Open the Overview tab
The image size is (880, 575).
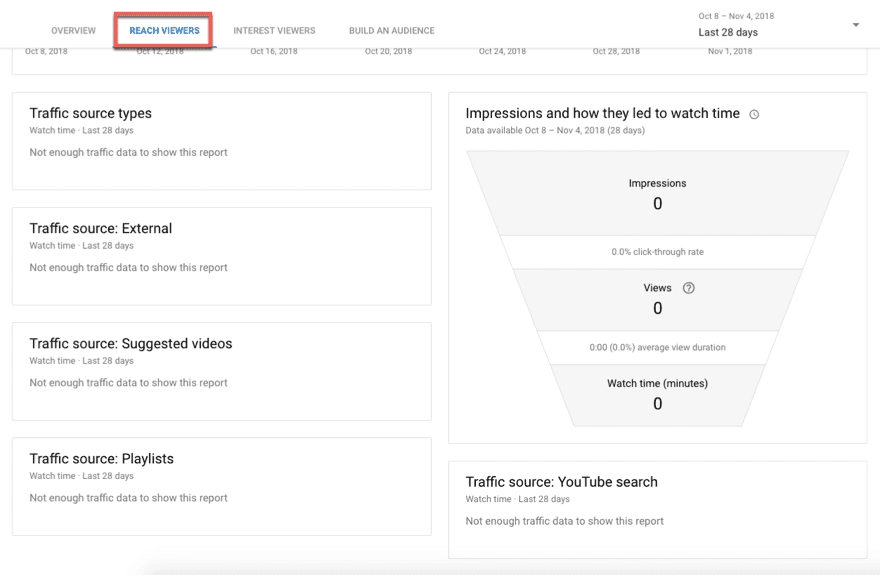pos(74,30)
